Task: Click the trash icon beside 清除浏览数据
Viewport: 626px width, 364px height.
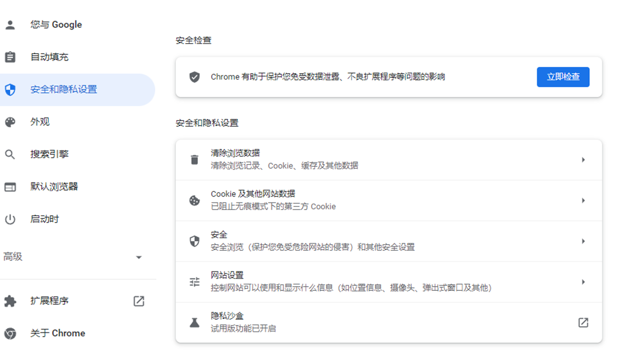Action: tap(194, 160)
